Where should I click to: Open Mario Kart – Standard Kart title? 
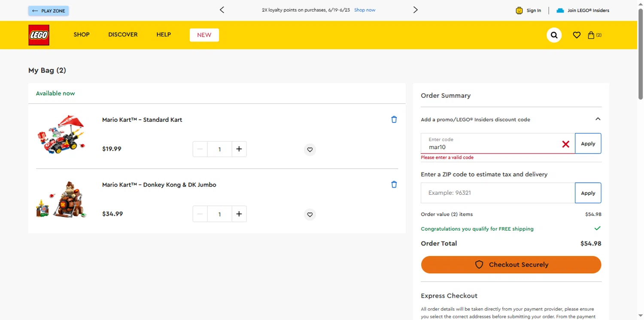142,120
